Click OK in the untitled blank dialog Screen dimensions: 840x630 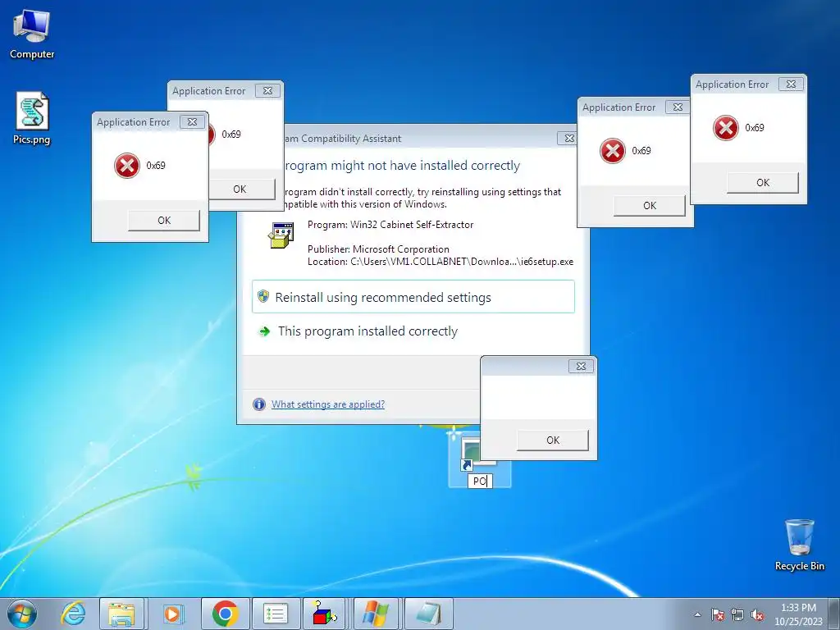[553, 440]
